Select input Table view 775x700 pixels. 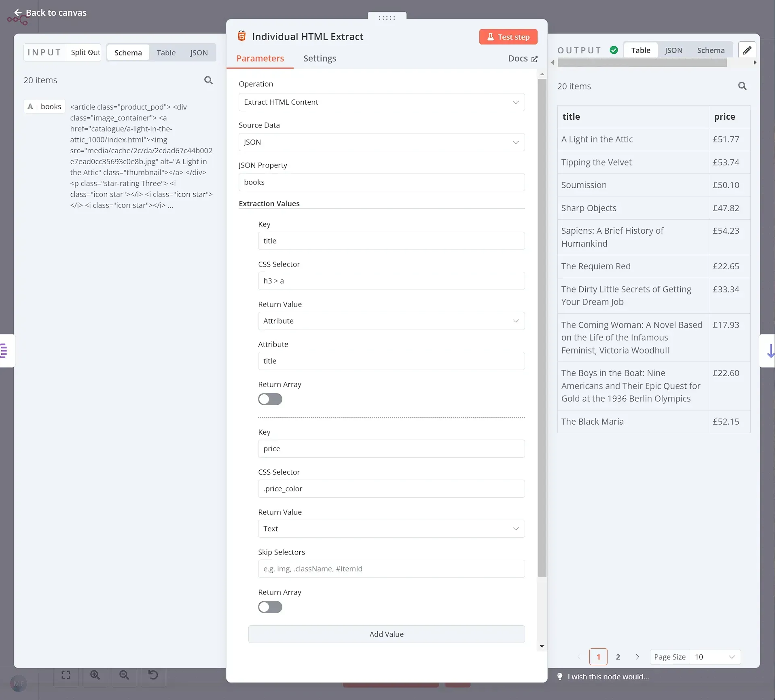pos(166,53)
